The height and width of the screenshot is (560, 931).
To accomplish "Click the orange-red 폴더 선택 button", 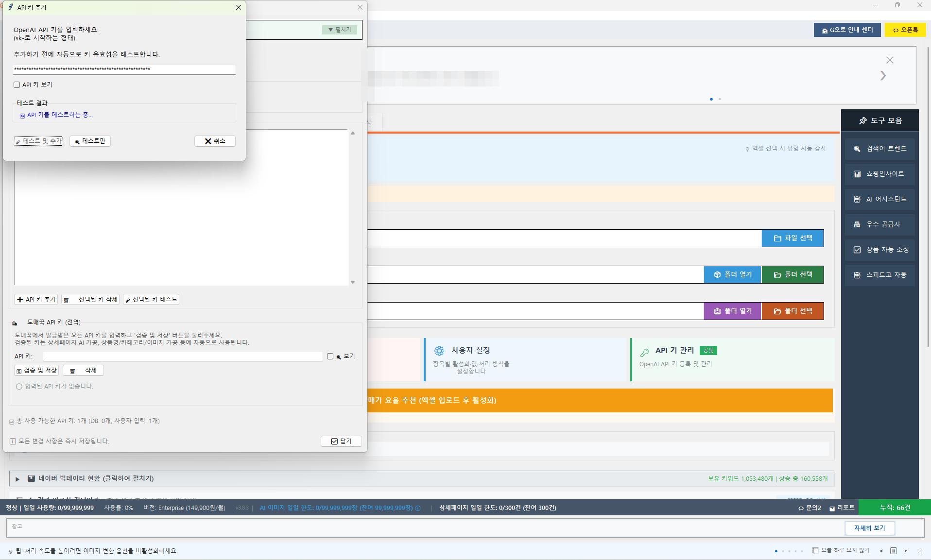I will pos(793,311).
